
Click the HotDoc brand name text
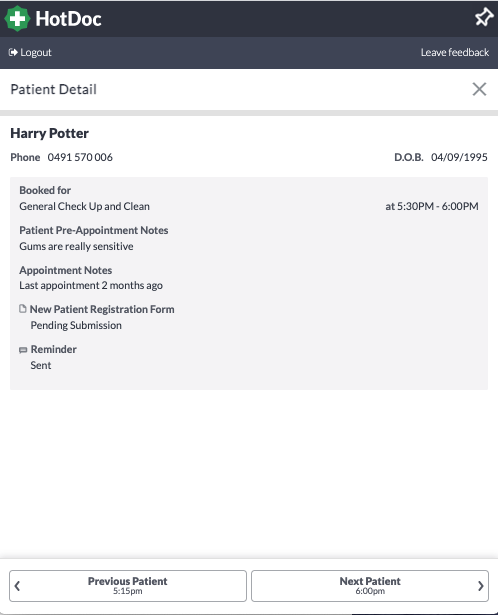tap(69, 18)
